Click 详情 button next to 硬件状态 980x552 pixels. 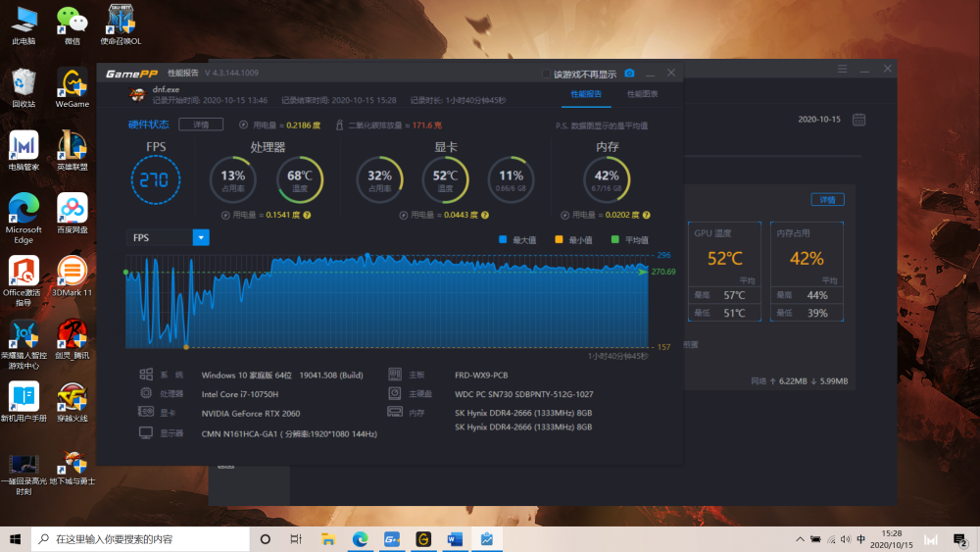tap(201, 125)
